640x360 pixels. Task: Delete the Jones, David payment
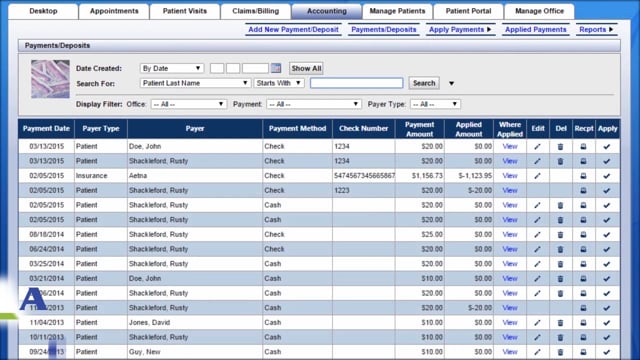point(560,323)
